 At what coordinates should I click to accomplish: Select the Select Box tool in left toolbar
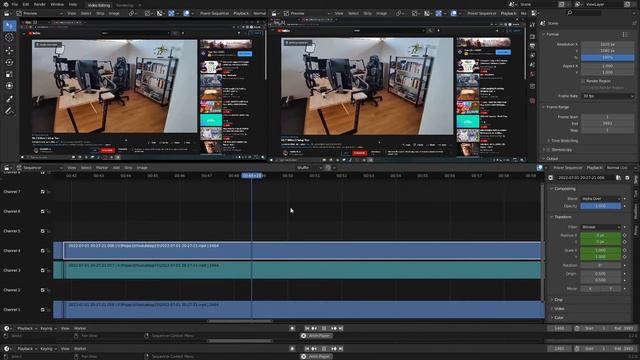pos(9,26)
